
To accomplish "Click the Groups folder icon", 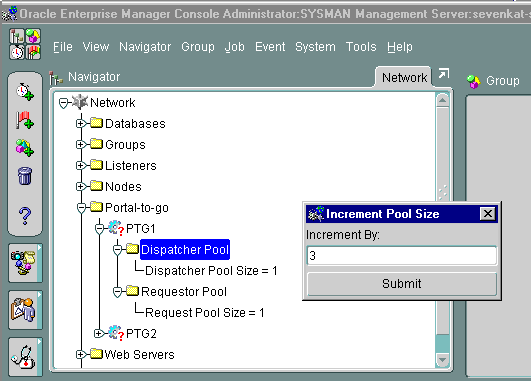I will point(97,144).
